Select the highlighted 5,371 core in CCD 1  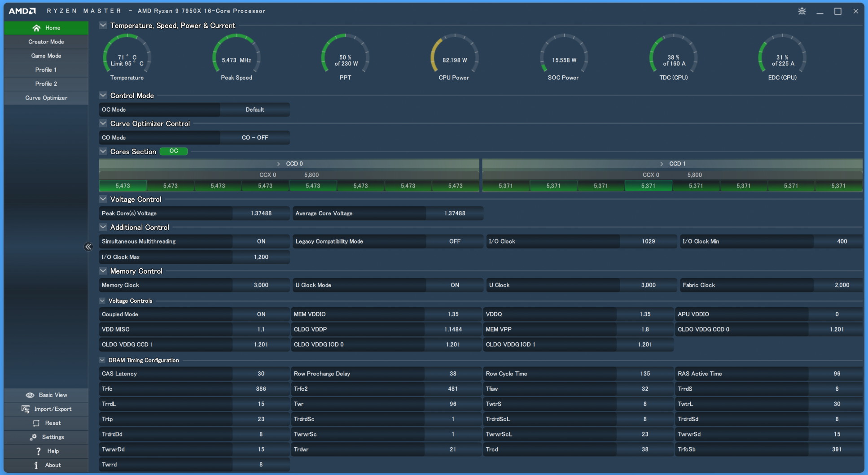click(x=648, y=186)
